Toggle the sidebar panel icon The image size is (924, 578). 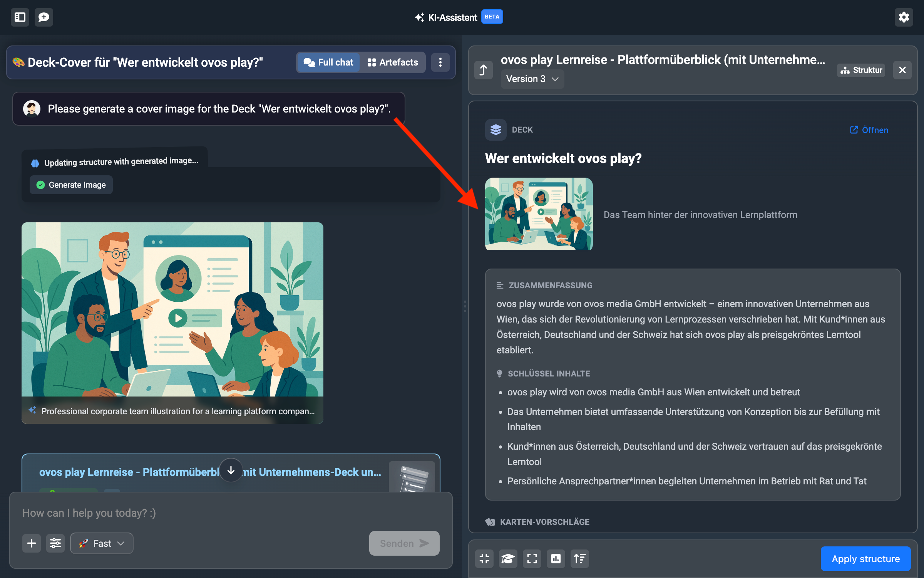[20, 17]
